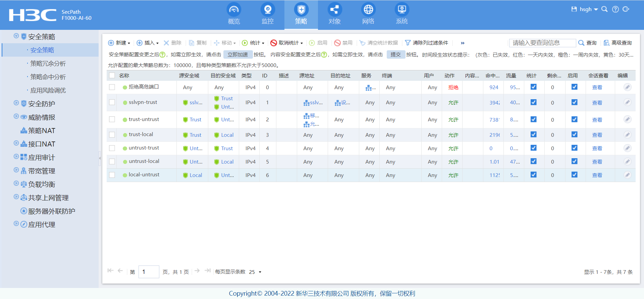Click the sidebar collapse handle
The image size is (644, 299).
point(100,158)
